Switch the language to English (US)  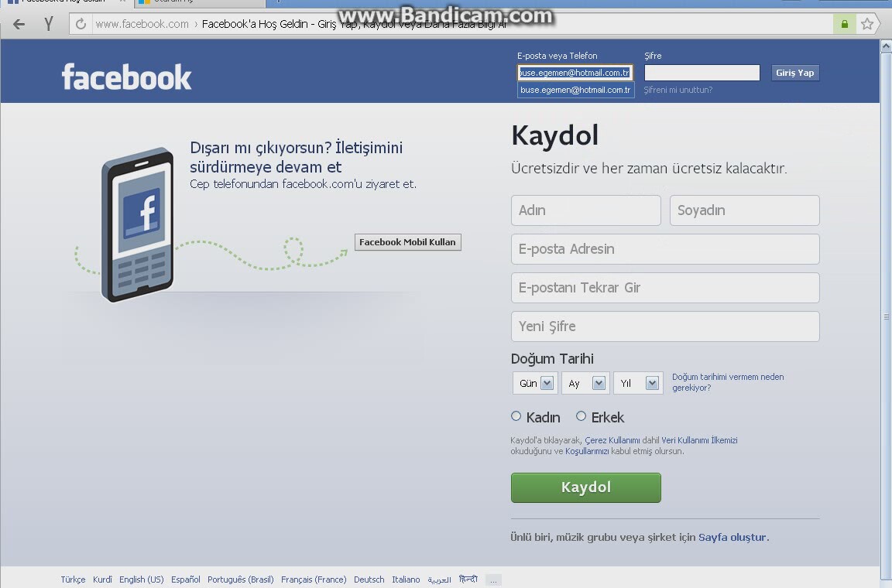click(x=141, y=579)
